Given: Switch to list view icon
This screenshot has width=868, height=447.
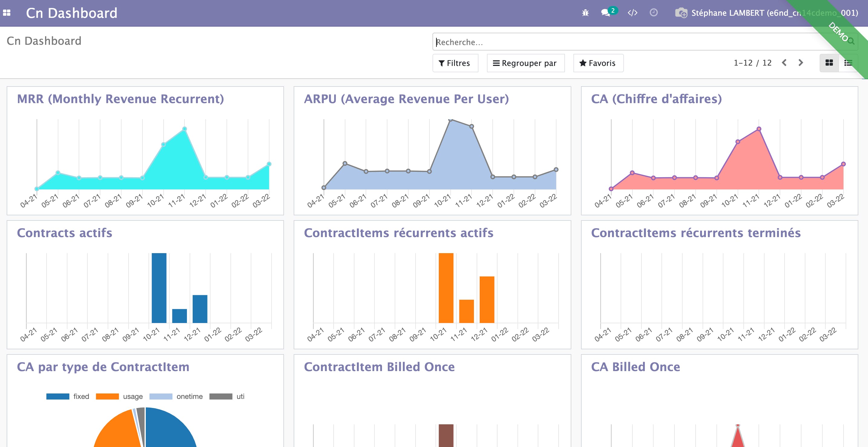Looking at the screenshot, I should [x=848, y=63].
